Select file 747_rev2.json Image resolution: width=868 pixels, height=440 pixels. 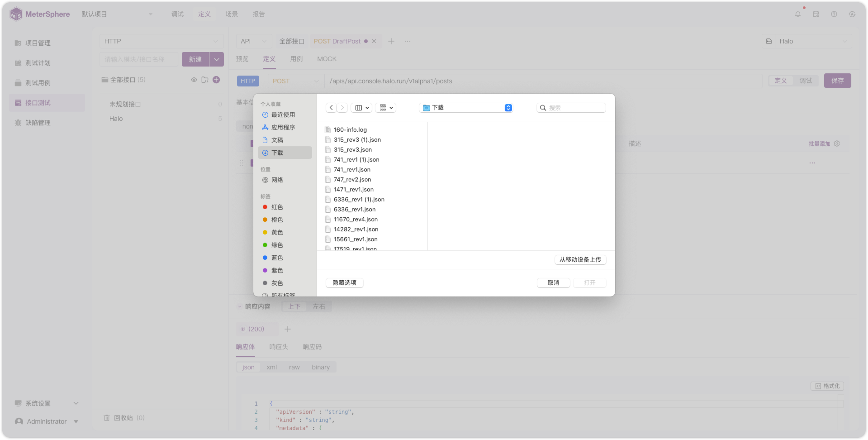pyautogui.click(x=352, y=180)
